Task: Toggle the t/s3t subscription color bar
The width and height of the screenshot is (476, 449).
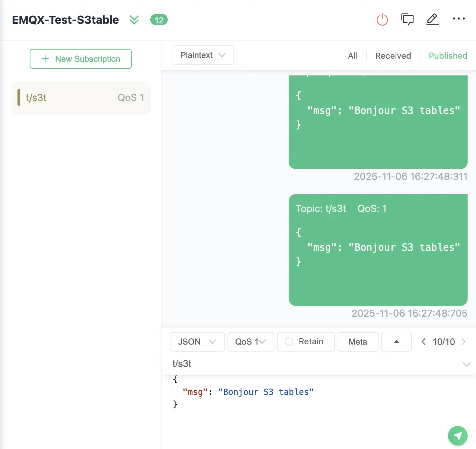Action: pos(19,97)
